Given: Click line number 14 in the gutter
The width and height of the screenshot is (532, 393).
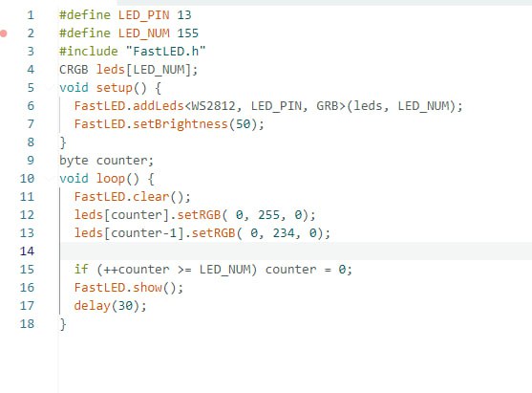Looking at the screenshot, I should [27, 251].
